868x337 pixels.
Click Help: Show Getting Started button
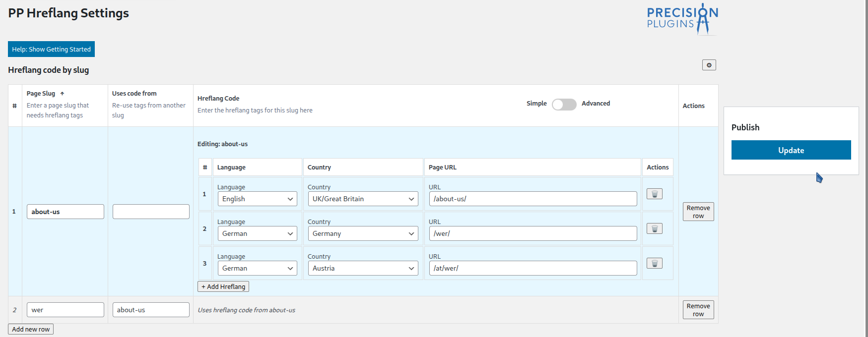[51, 49]
